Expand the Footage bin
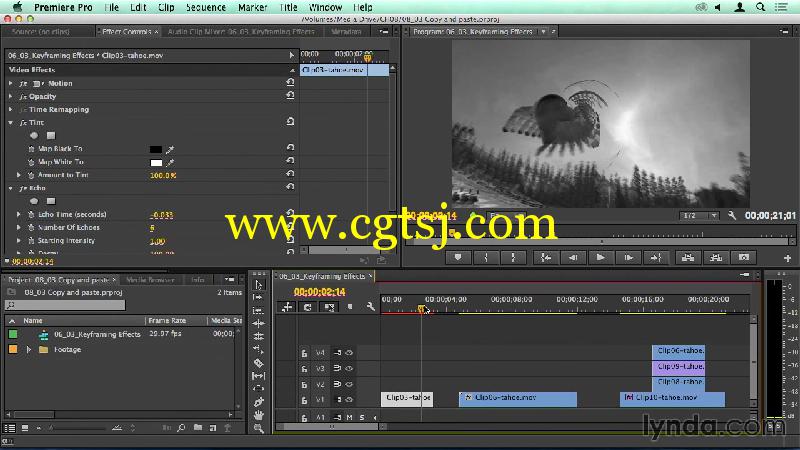 tap(29, 349)
